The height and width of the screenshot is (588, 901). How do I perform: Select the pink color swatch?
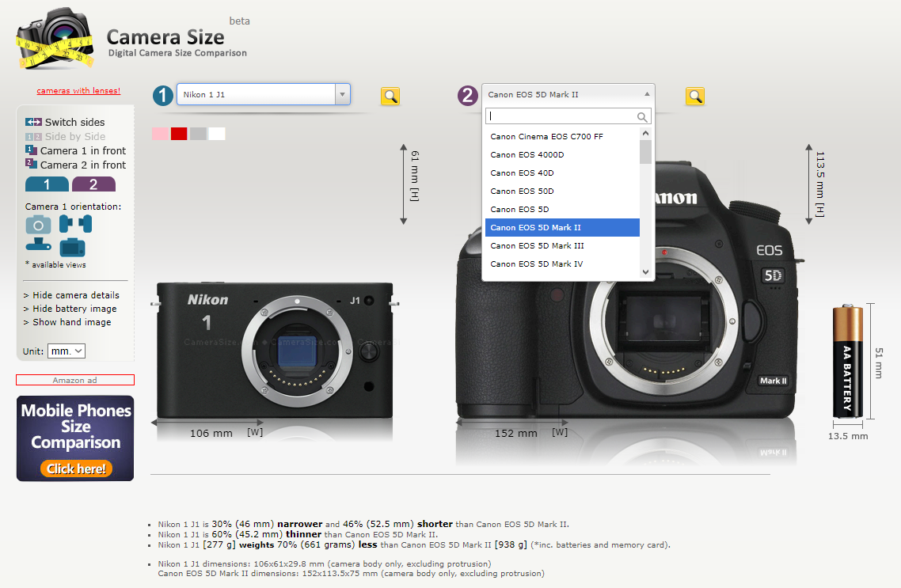click(160, 134)
